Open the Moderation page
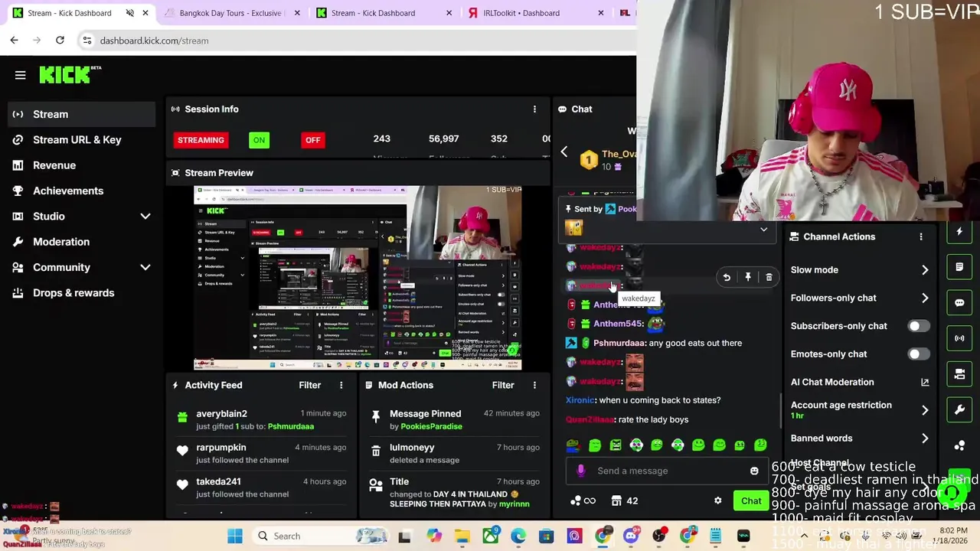 [81, 242]
